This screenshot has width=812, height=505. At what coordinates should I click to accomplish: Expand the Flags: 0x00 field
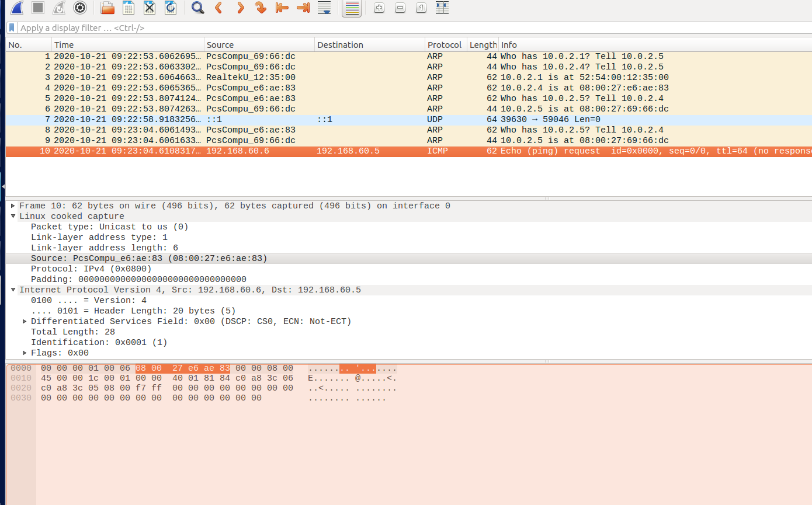[25, 353]
